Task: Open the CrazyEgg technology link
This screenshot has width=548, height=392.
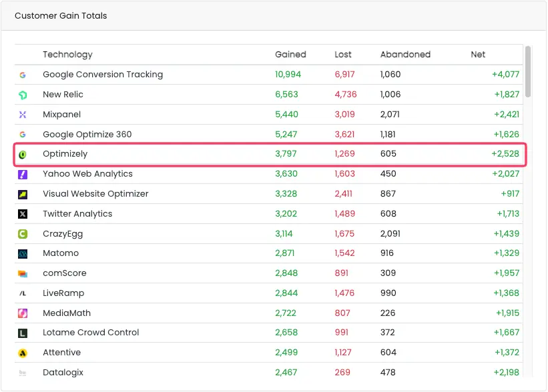Action: pos(63,233)
